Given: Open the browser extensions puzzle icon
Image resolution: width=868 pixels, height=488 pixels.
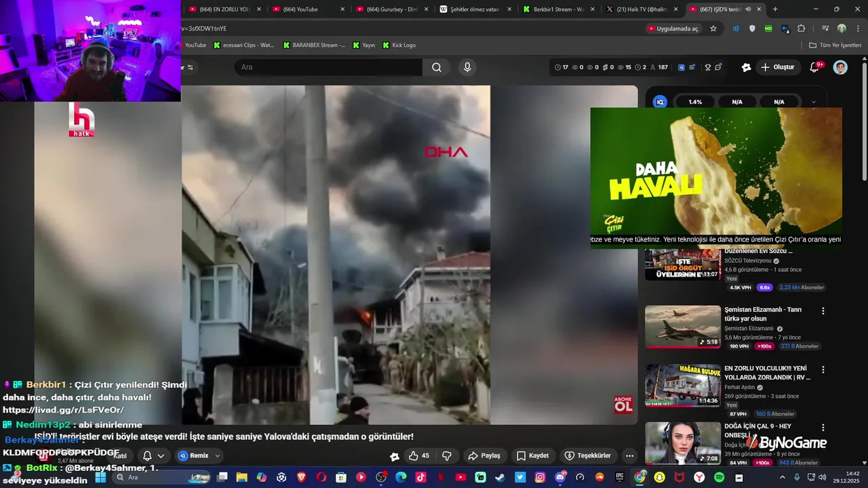Looking at the screenshot, I should tap(802, 28).
